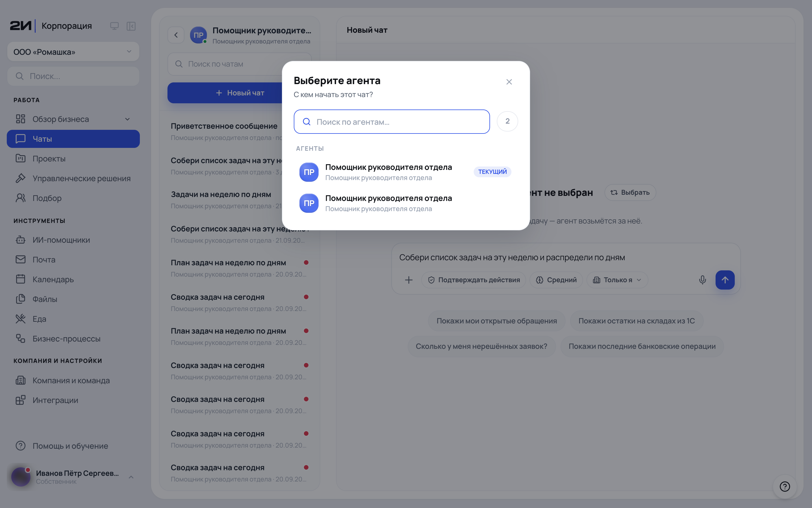This screenshot has height=508, width=812.
Task: Click the Файлы icon
Action: pyautogui.click(x=21, y=299)
